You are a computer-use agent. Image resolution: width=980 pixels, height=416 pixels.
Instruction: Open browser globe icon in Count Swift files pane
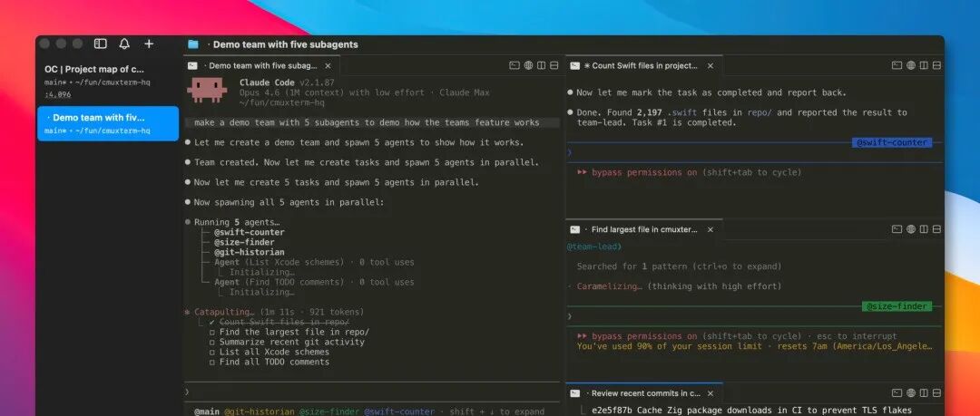(x=911, y=65)
